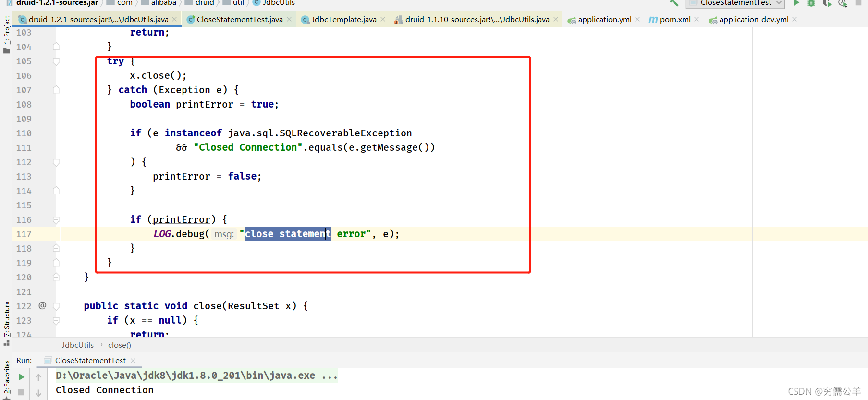Image resolution: width=868 pixels, height=400 pixels.
Task: Collapse the if (printError) block at line 116
Action: [x=56, y=219]
